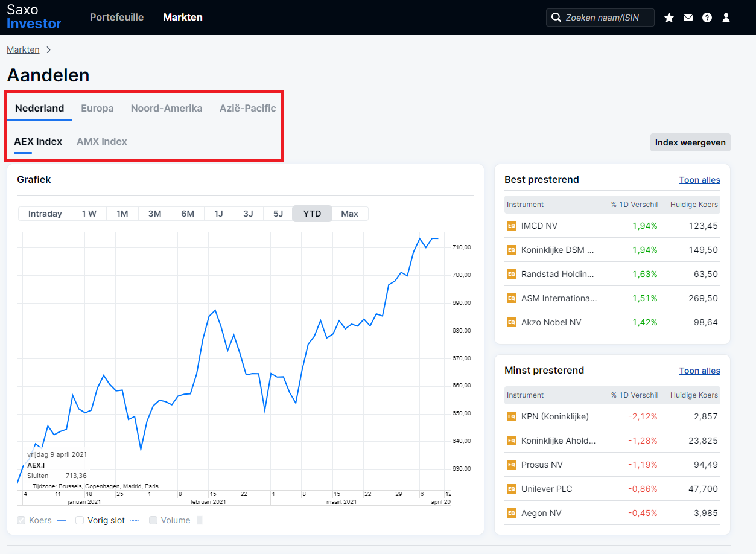Switch to the Noord-Amerika tab

[x=167, y=109]
